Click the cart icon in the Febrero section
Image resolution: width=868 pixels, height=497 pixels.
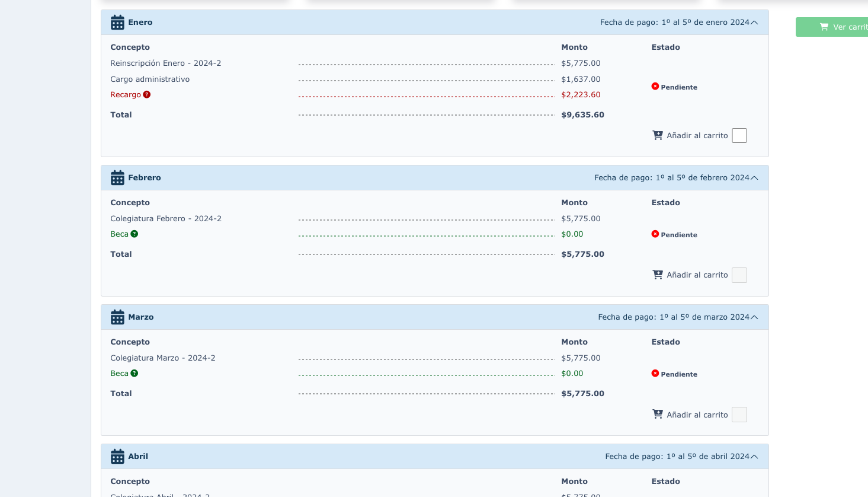[x=658, y=275]
